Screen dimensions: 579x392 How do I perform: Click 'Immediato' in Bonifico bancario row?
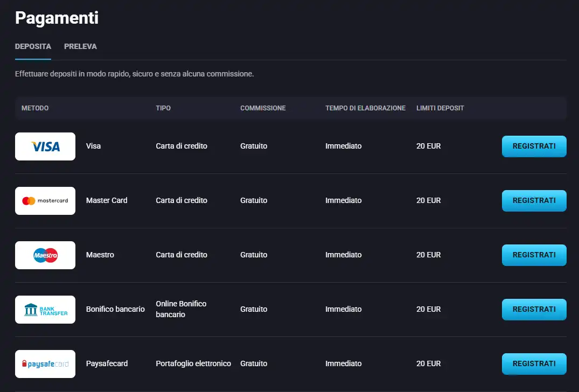344,309
